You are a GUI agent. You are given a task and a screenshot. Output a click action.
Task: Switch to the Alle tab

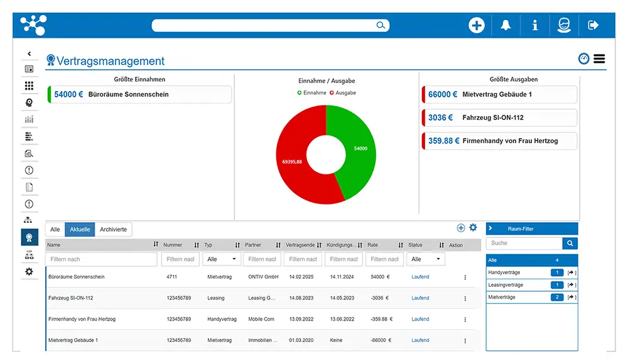tap(55, 230)
